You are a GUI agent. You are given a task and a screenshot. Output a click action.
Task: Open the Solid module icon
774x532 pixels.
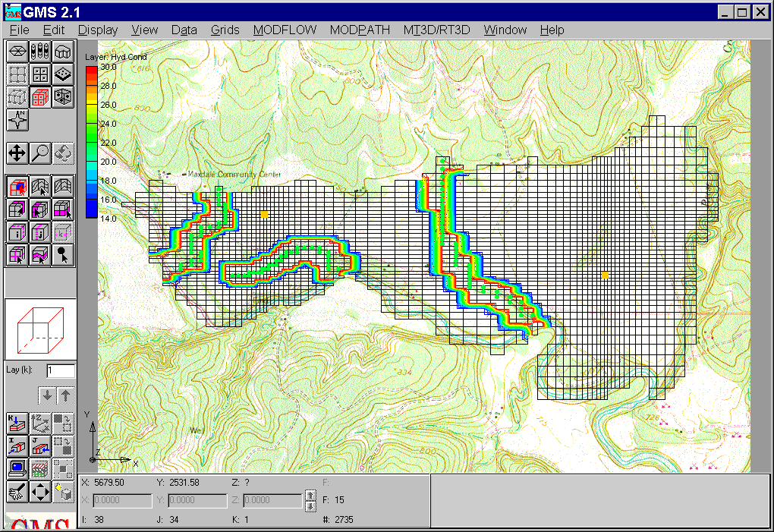[63, 52]
